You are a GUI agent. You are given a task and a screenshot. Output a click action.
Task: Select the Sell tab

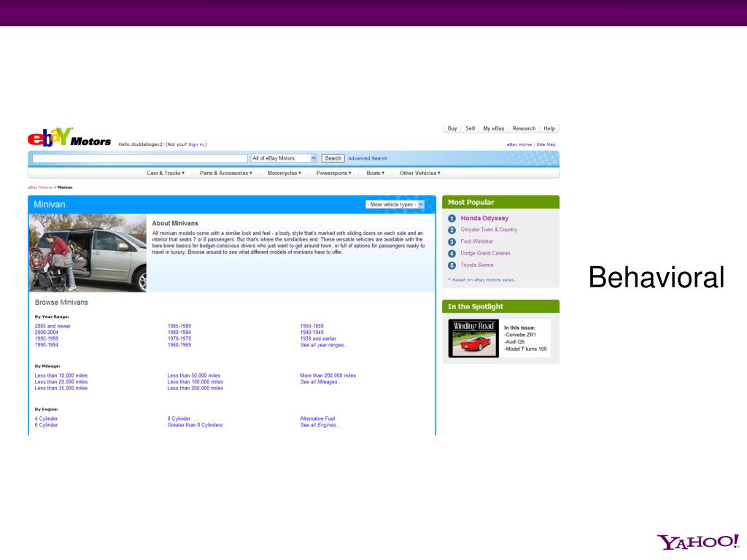point(471,128)
